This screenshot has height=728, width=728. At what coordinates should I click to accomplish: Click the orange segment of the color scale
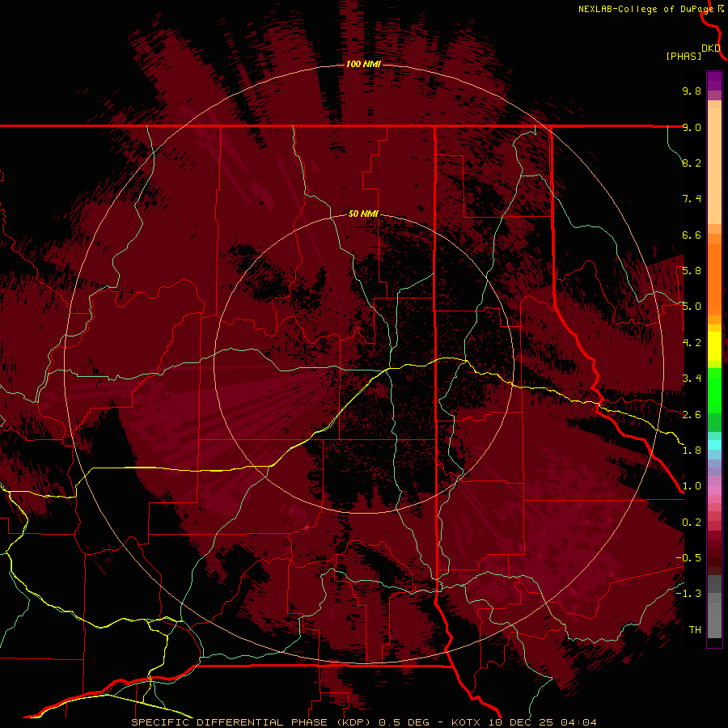pyautogui.click(x=714, y=278)
